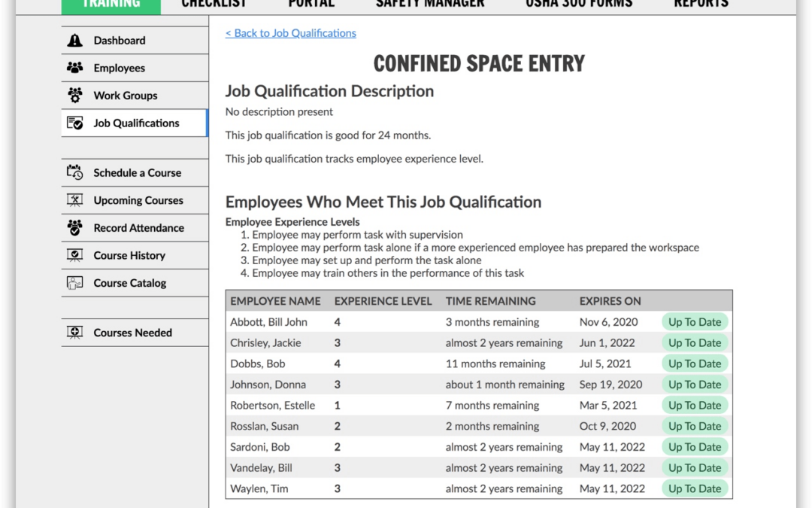This screenshot has width=812, height=508.
Task: Click the Courses Needed icon
Action: [x=74, y=333]
